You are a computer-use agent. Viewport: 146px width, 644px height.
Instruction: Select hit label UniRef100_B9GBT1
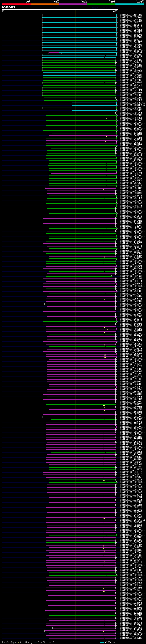(131, 25)
